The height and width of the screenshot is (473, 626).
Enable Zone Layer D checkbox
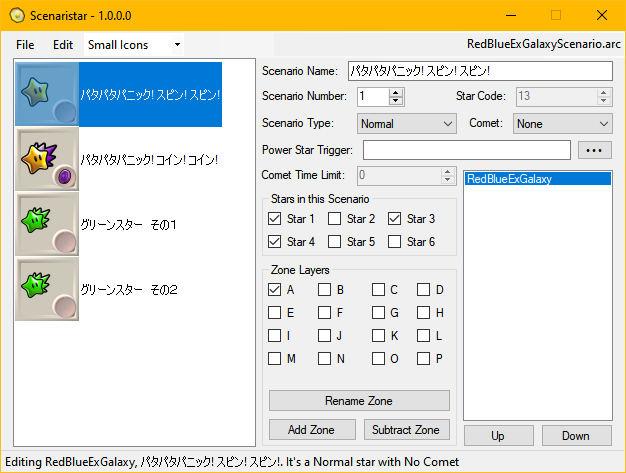click(x=424, y=290)
